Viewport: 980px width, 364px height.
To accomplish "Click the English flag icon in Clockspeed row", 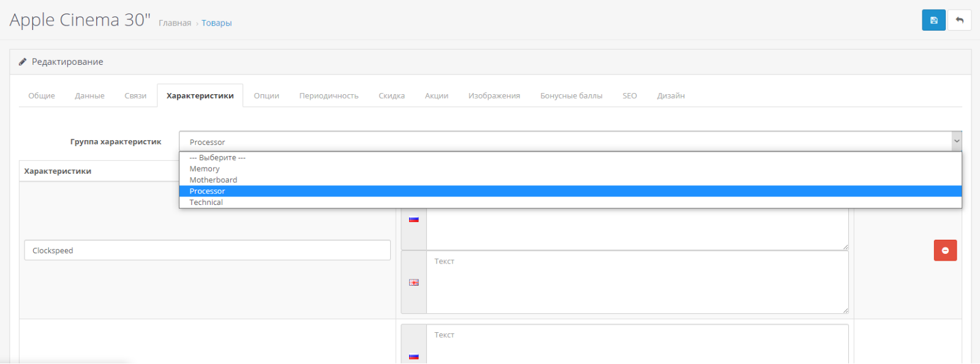I will coord(414,283).
